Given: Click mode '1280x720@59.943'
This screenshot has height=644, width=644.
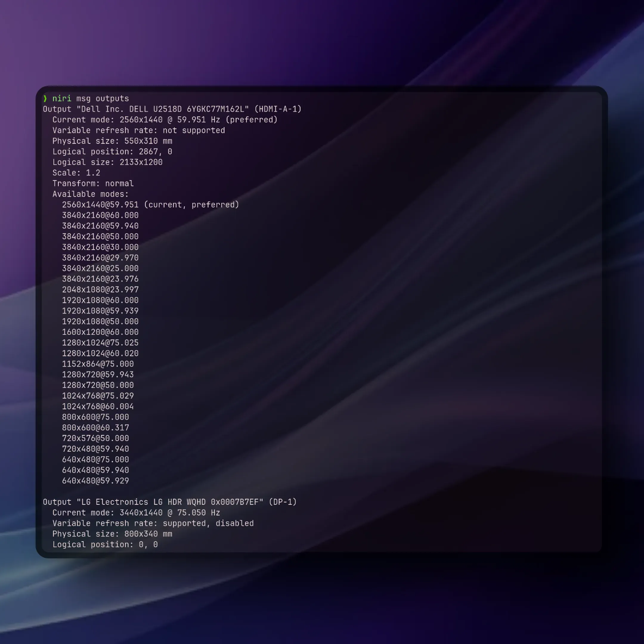Looking at the screenshot, I should click(98, 375).
